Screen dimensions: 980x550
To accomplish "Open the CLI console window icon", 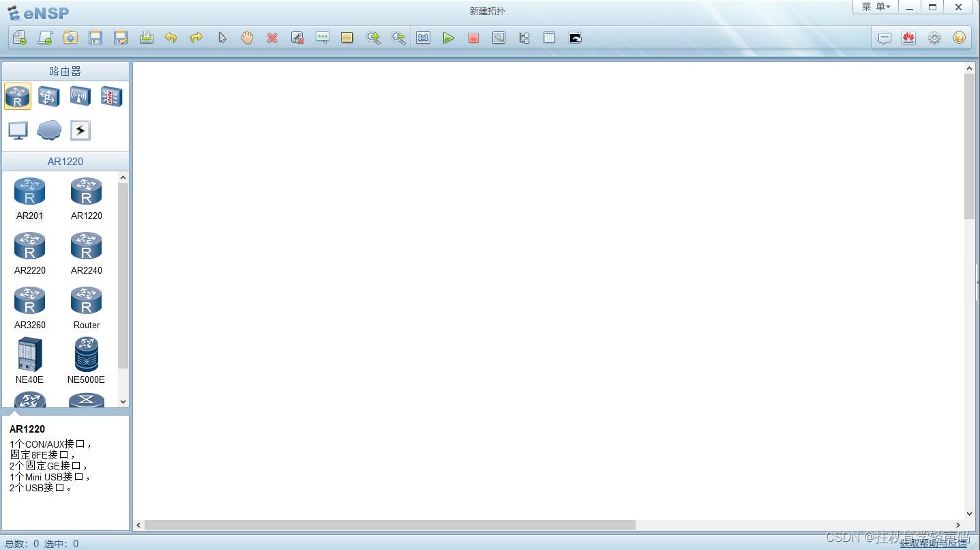I will [575, 38].
